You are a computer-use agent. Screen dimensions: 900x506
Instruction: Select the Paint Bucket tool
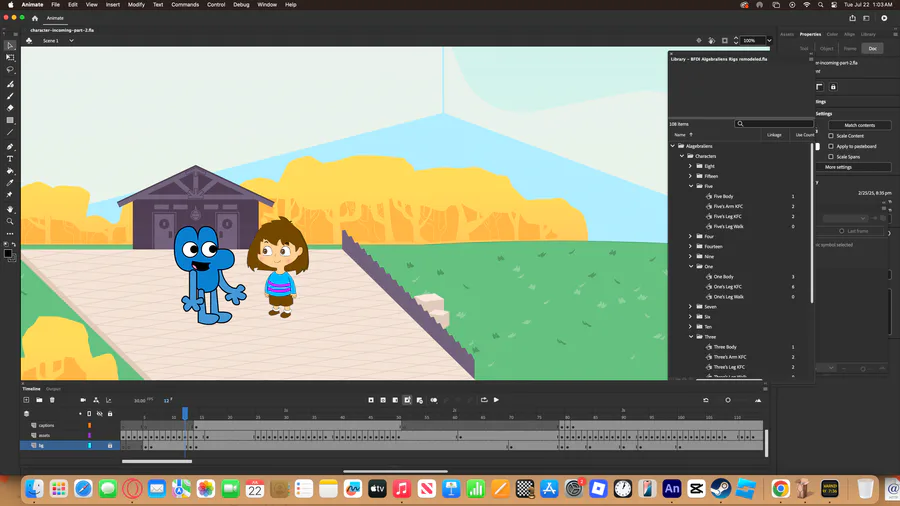tap(10, 171)
